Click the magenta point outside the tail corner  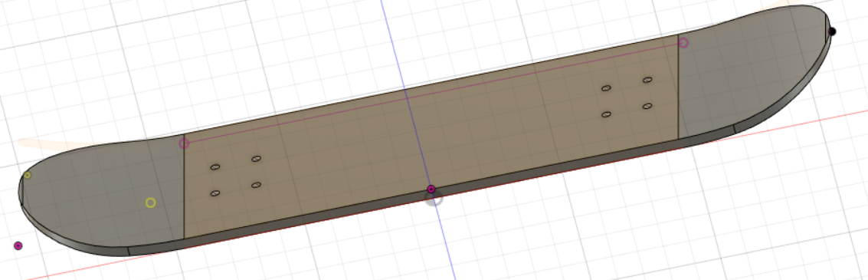pos(18,245)
